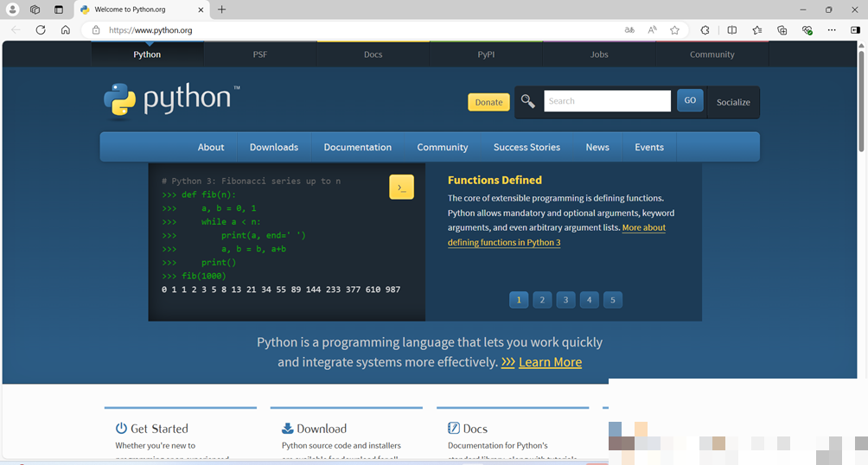Open the browser sidebar icon
868x465 pixels.
click(855, 30)
